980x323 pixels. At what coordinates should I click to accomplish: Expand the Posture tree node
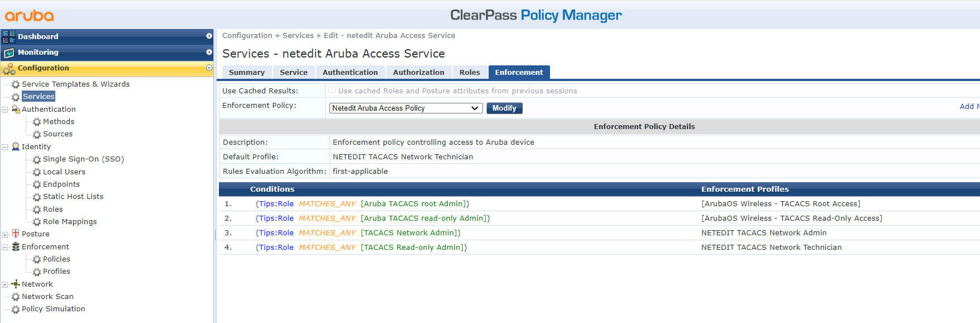tap(5, 235)
